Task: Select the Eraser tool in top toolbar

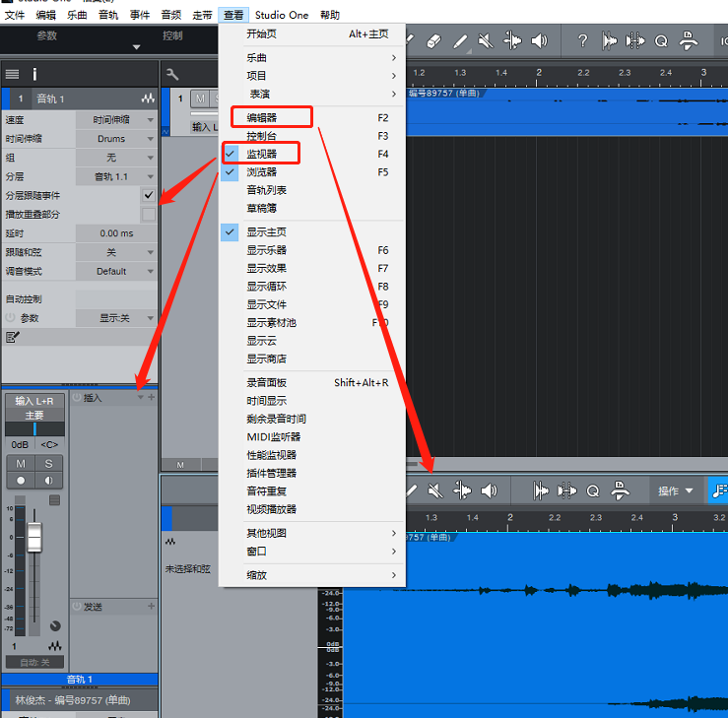Action: (x=433, y=41)
